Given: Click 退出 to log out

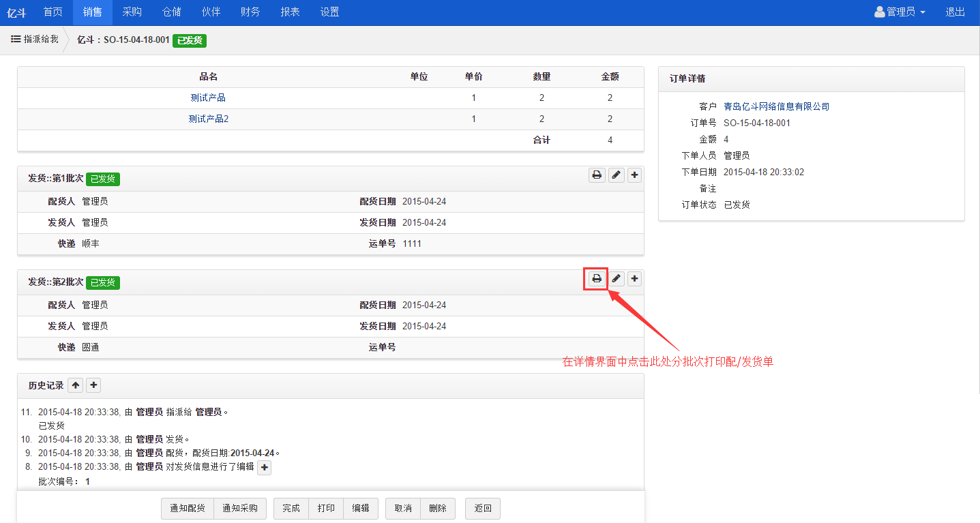Looking at the screenshot, I should (x=955, y=12).
